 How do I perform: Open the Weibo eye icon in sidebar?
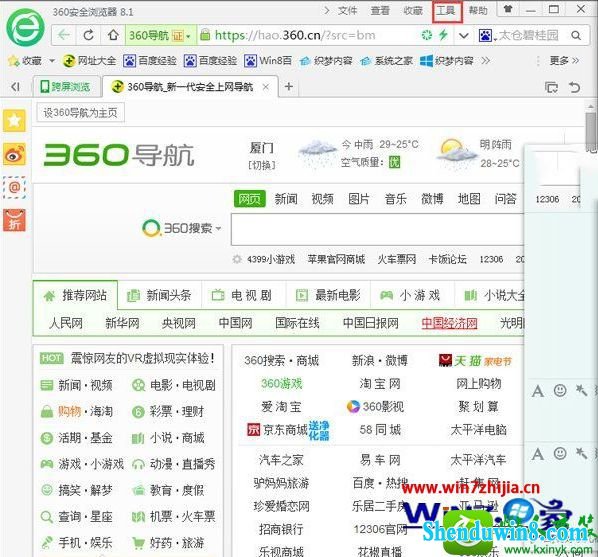coord(14,154)
